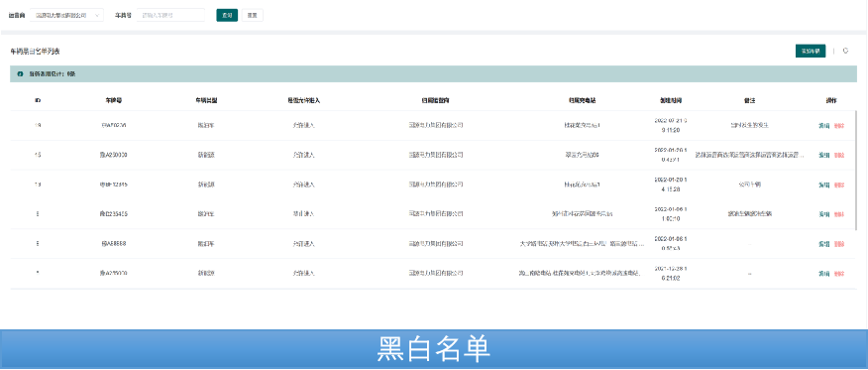The width and height of the screenshot is (868, 370).
Task: Edit the record with ID 19
Action: pyautogui.click(x=823, y=125)
